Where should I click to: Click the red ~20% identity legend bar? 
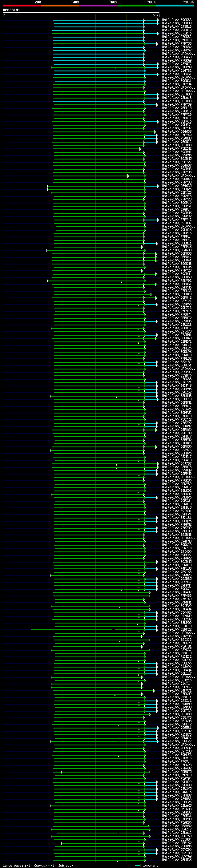(x=22, y=6)
